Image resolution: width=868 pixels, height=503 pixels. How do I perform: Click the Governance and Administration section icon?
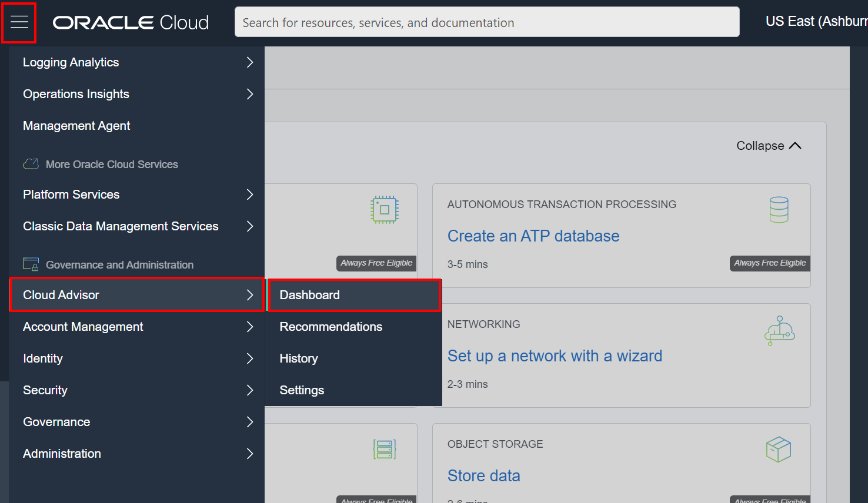30,264
